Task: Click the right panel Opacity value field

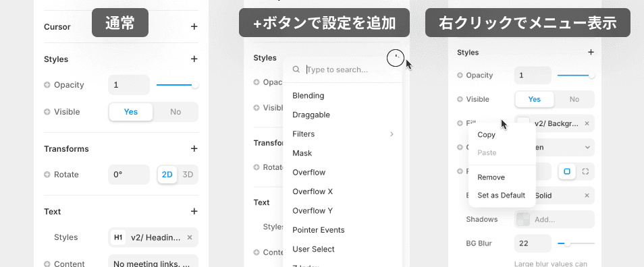Action: coord(533,76)
